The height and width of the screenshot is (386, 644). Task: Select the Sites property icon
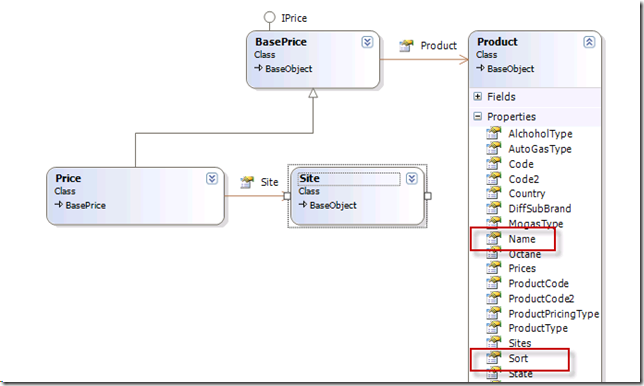[x=494, y=343]
